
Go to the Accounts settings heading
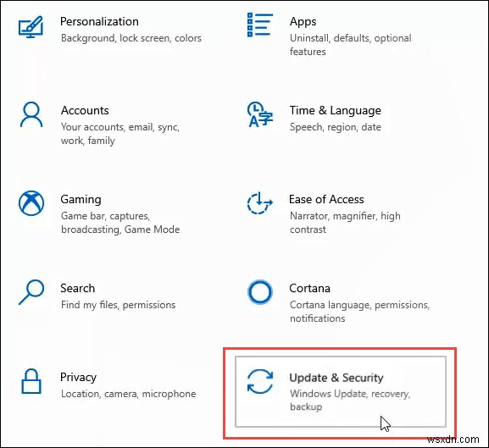pyautogui.click(x=85, y=110)
